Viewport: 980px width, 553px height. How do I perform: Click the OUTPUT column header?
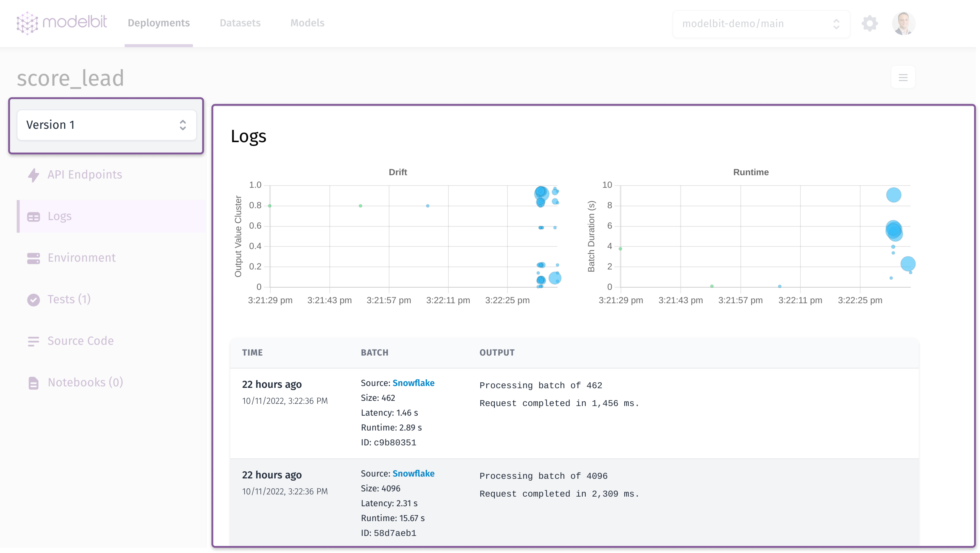(497, 352)
